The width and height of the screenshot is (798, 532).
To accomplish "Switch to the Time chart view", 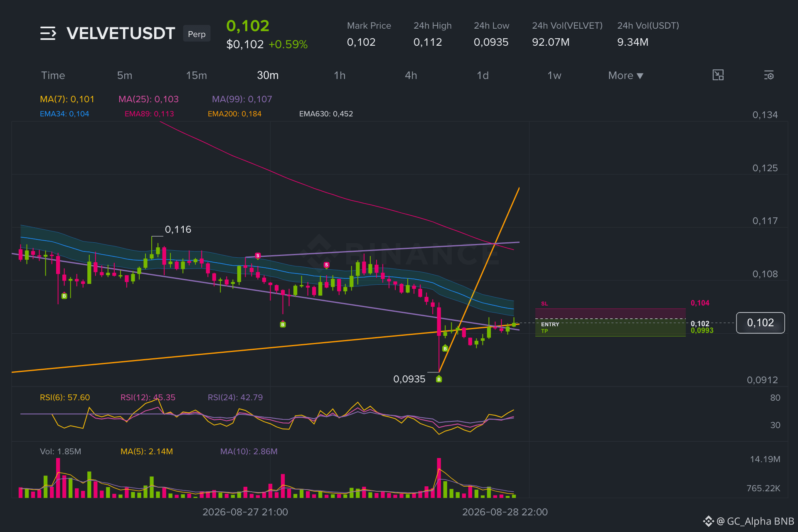I will click(x=53, y=75).
